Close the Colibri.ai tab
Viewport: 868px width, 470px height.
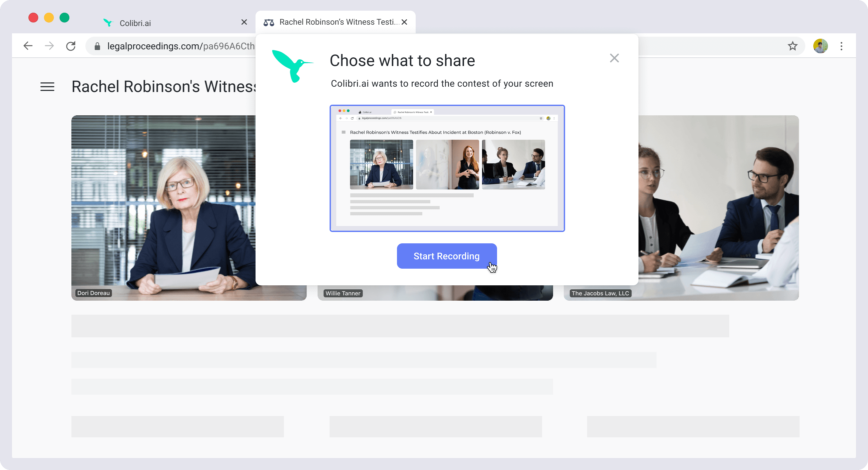point(244,22)
